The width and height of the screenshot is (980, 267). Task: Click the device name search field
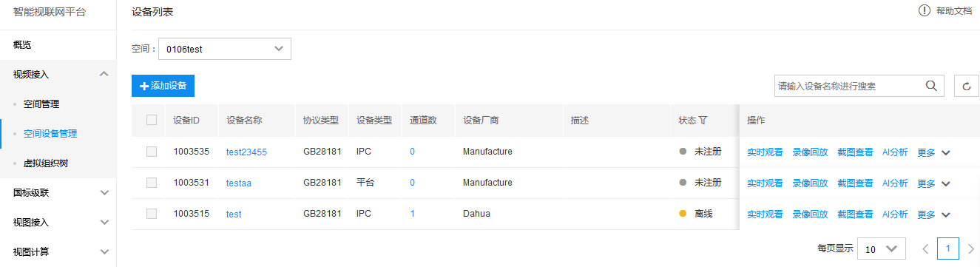(848, 86)
